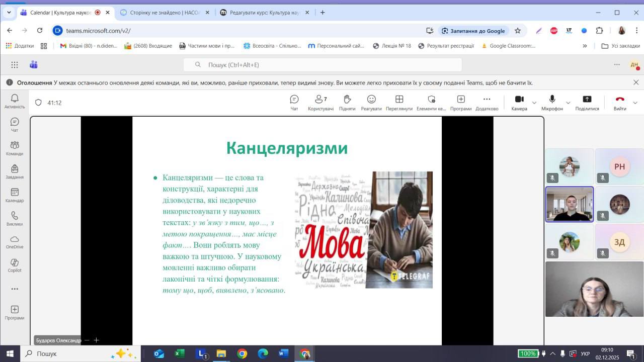644x362 pixels.
Task: Select the highlighted participant video tile
Action: pos(570,204)
